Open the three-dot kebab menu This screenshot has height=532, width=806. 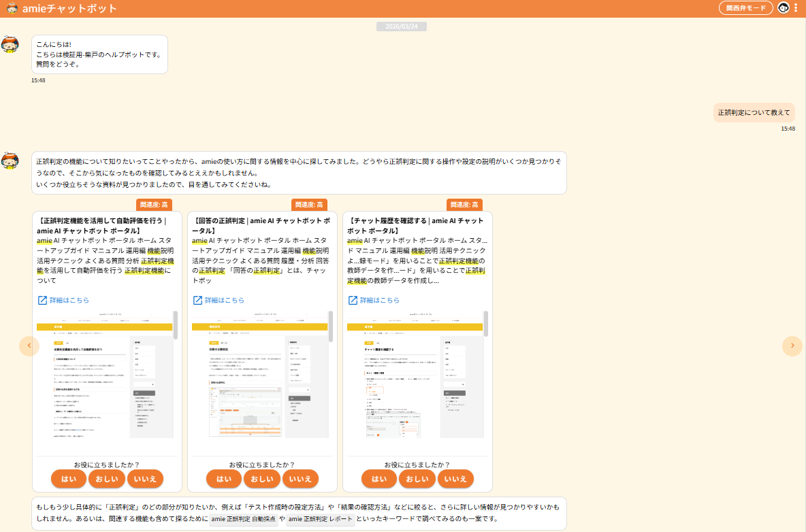[x=796, y=8]
